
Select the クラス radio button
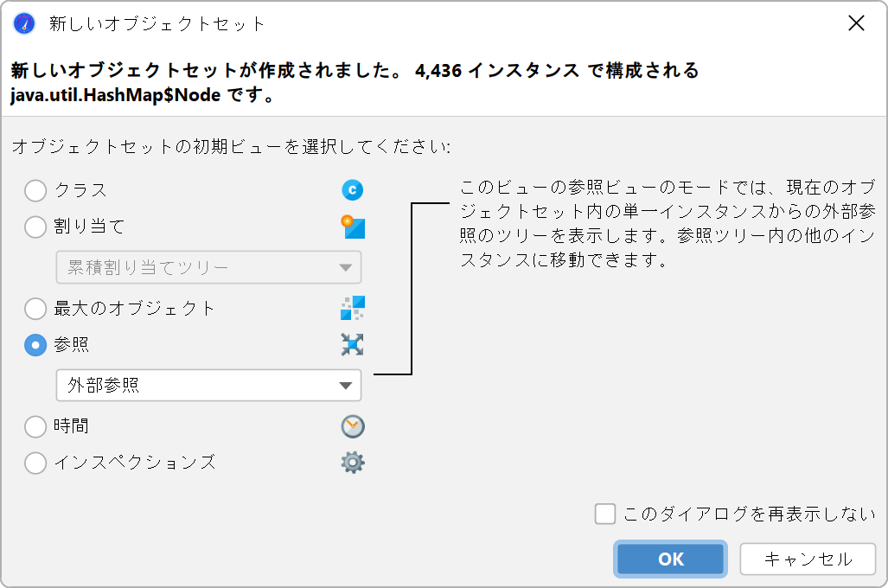click(35, 190)
